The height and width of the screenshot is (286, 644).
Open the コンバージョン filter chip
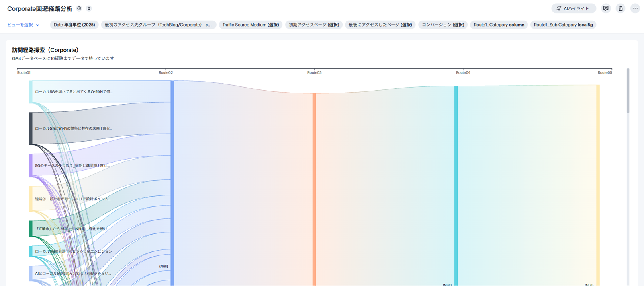pyautogui.click(x=443, y=25)
